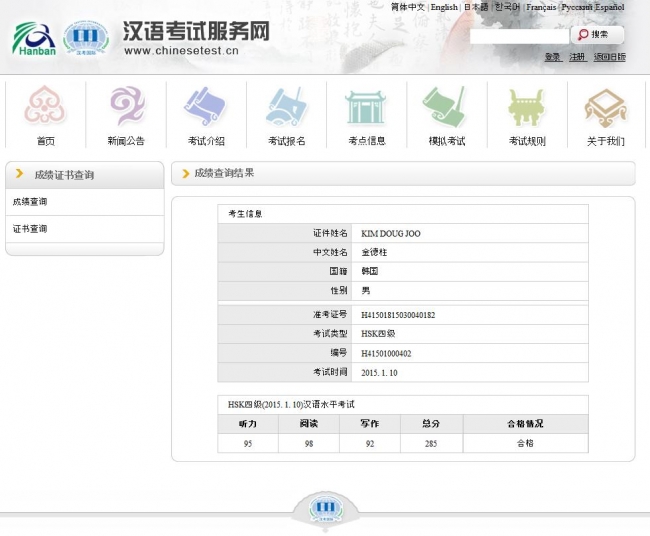
Task: Open the 考试介绍 scroll icon
Action: pyautogui.click(x=205, y=106)
